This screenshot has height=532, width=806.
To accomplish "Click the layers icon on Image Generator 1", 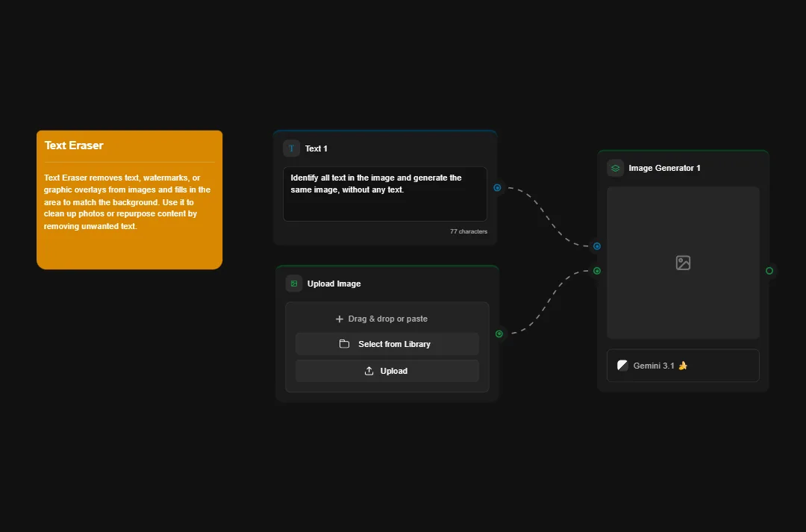I will [x=615, y=168].
